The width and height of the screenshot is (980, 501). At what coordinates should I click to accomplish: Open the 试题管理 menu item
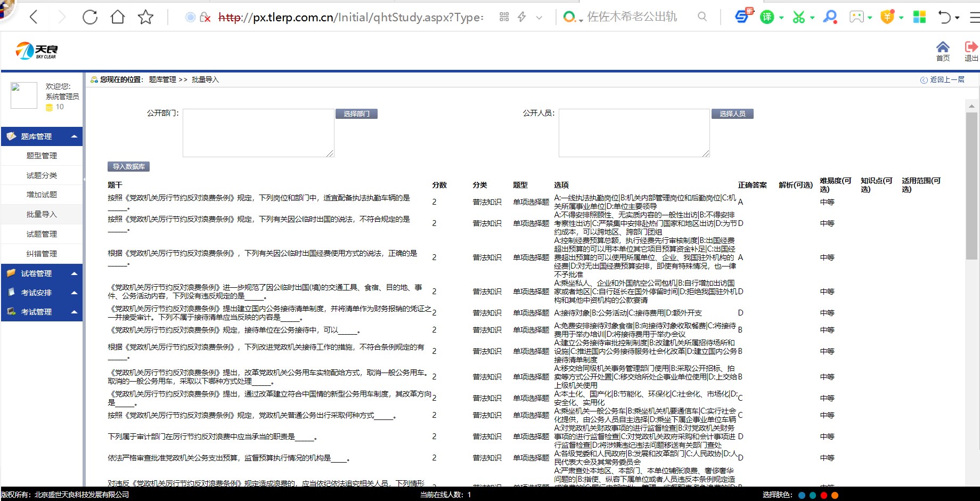pos(42,234)
